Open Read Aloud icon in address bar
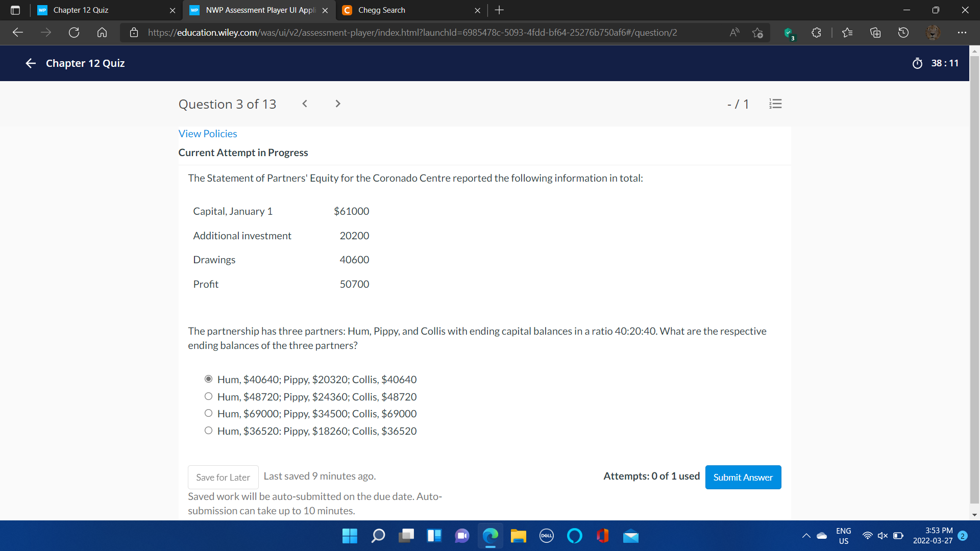The image size is (980, 551). [734, 33]
